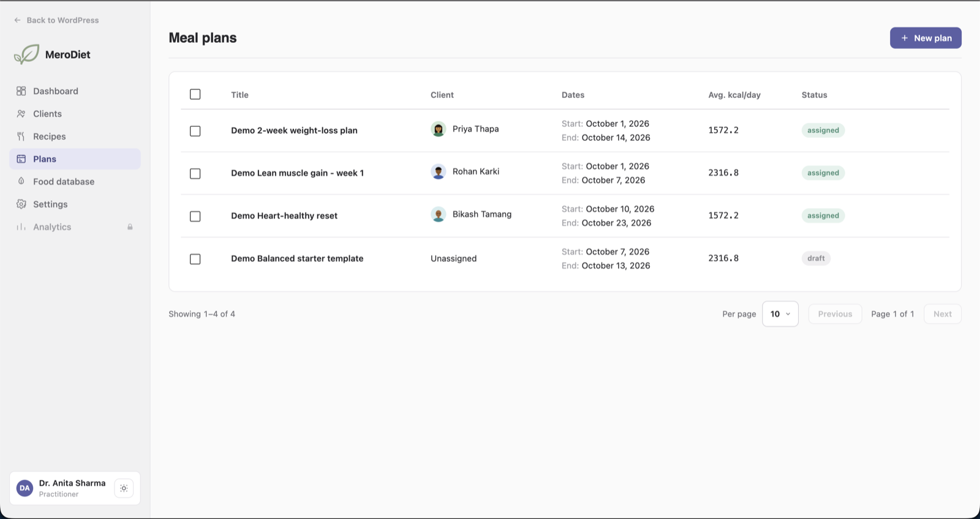Click the Next page button

pos(942,314)
